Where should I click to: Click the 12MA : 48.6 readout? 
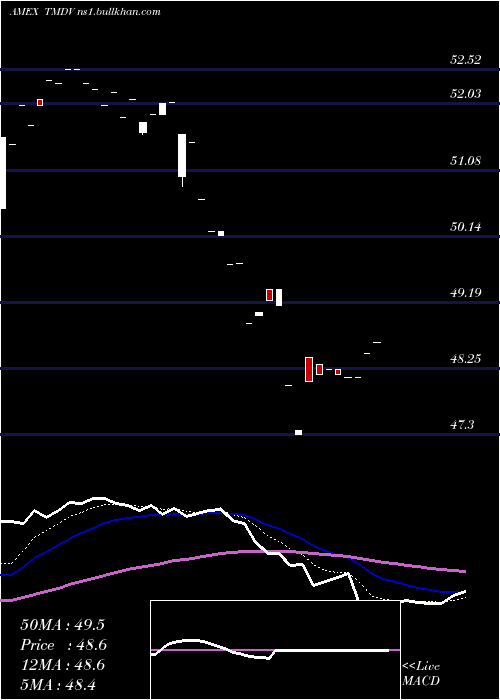[63, 665]
